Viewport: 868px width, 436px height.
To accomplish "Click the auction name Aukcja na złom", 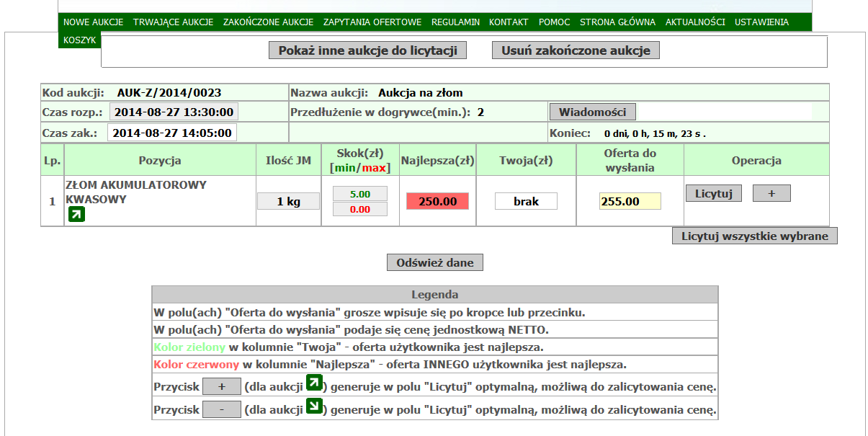I will pyautogui.click(x=421, y=92).
